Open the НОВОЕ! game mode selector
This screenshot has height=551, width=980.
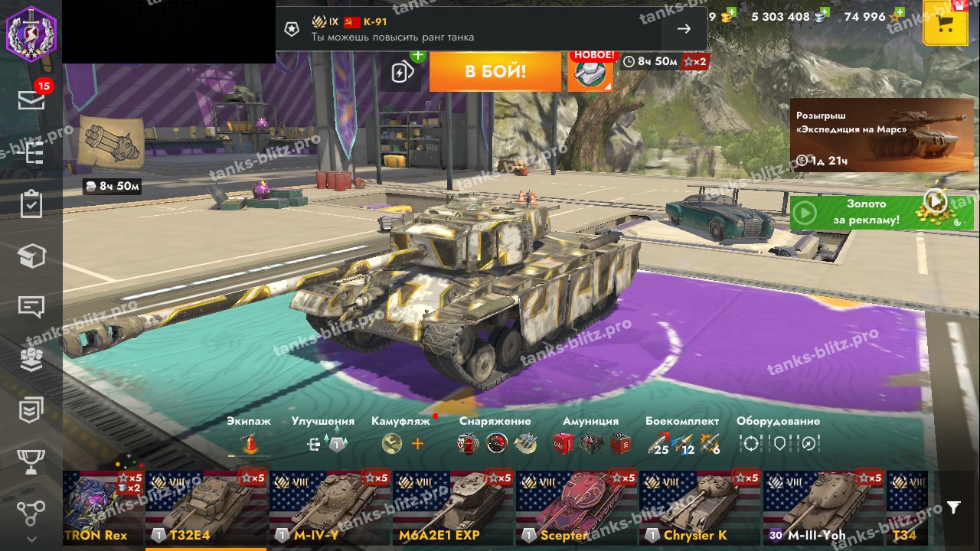click(x=590, y=71)
